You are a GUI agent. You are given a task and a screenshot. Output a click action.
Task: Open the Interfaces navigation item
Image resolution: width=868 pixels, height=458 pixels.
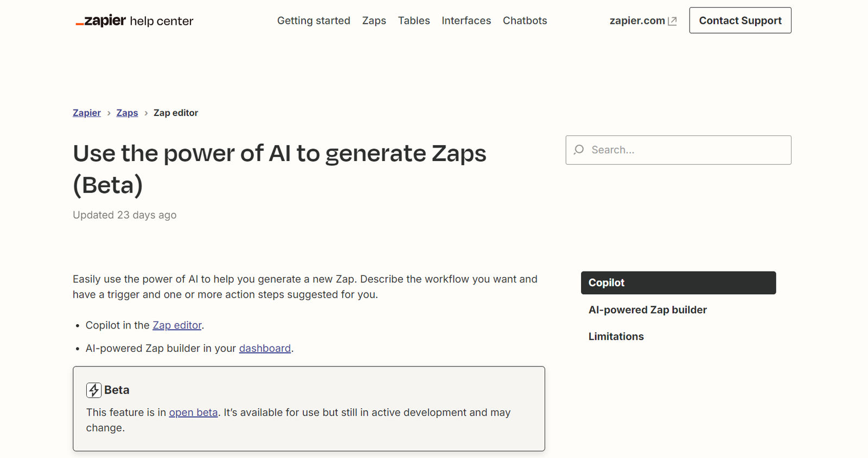pyautogui.click(x=466, y=21)
